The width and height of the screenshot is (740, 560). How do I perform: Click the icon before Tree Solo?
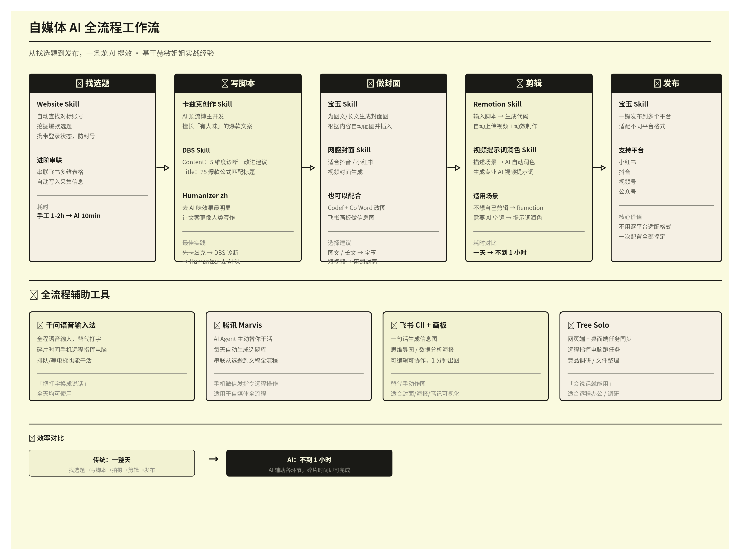571,325
